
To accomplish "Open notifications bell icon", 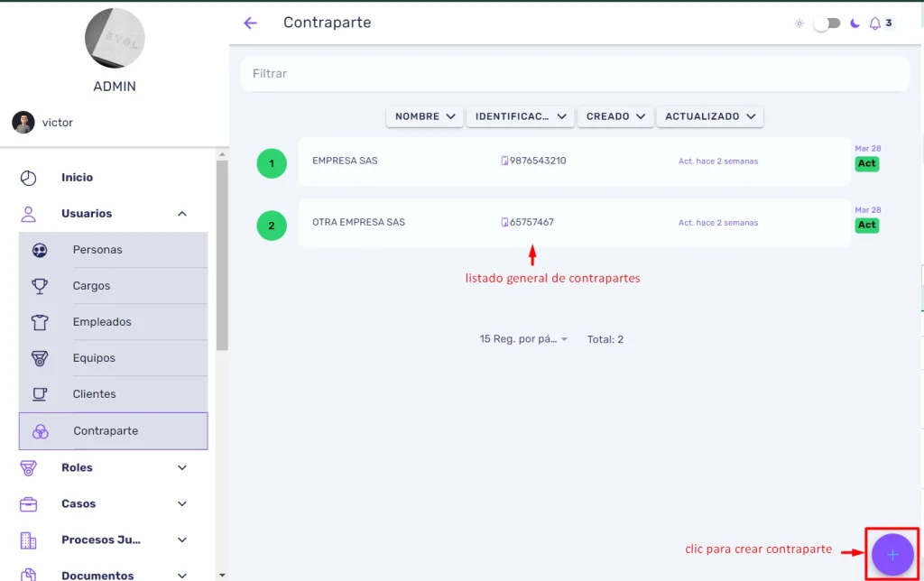I will click(875, 23).
